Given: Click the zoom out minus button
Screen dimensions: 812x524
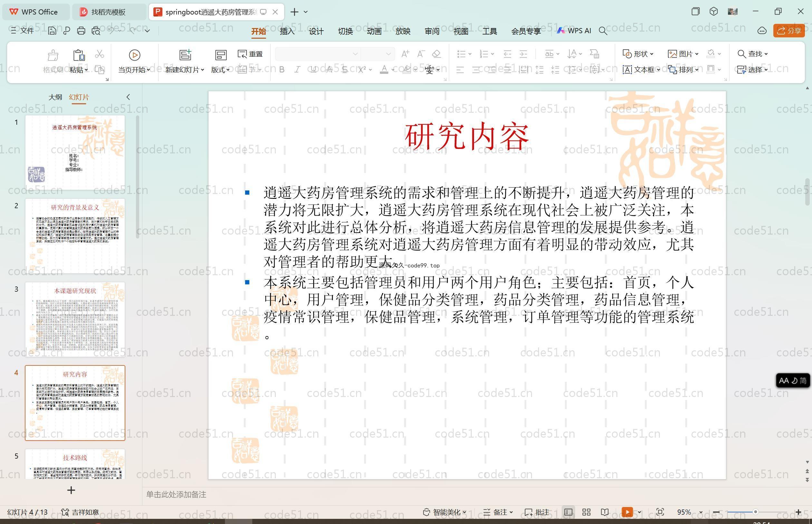Looking at the screenshot, I should 716,512.
